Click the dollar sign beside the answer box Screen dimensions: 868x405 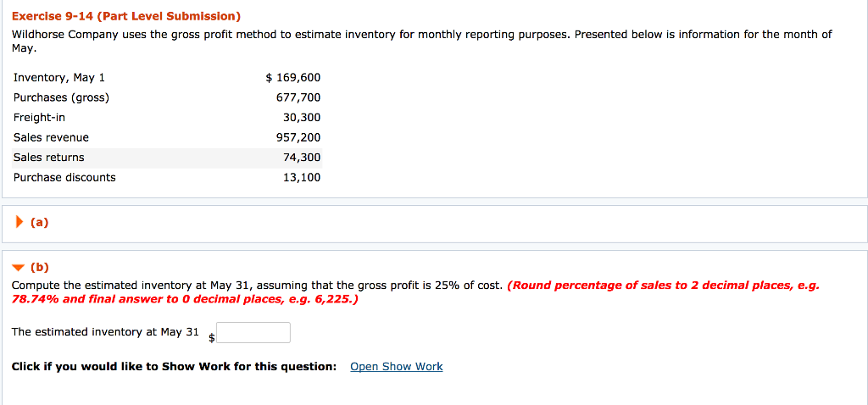coord(213,338)
